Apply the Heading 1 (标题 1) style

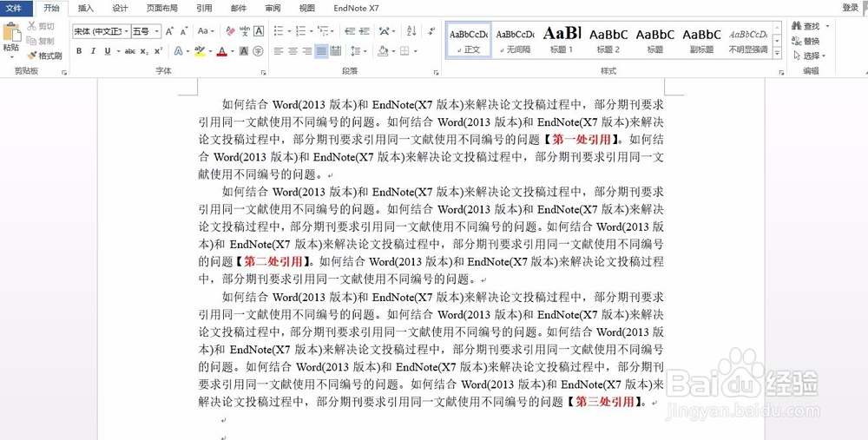(x=562, y=40)
